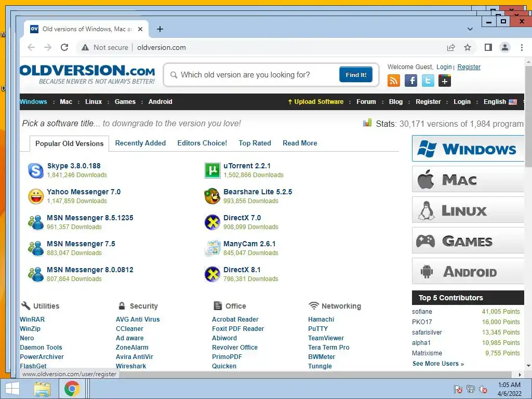Click the share page icon

coord(451,47)
